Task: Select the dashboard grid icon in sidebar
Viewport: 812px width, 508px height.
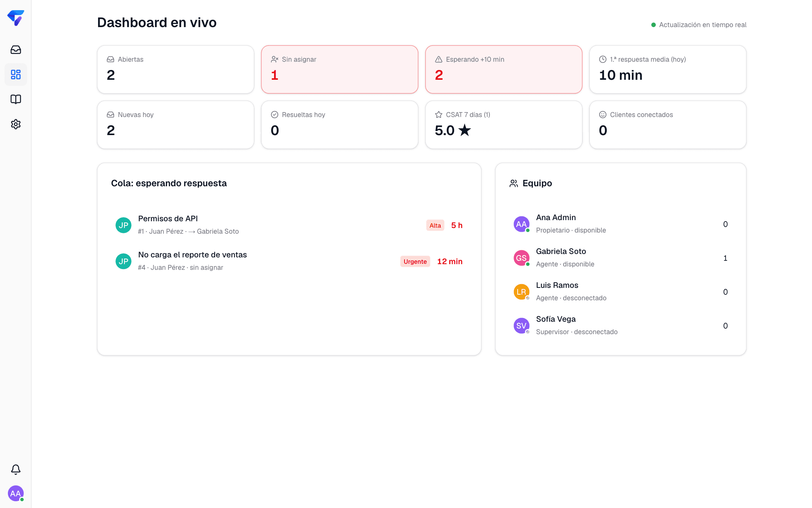Action: click(x=16, y=75)
